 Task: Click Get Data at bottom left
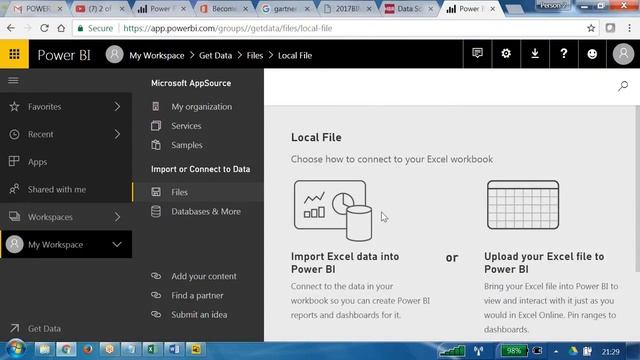(44, 328)
